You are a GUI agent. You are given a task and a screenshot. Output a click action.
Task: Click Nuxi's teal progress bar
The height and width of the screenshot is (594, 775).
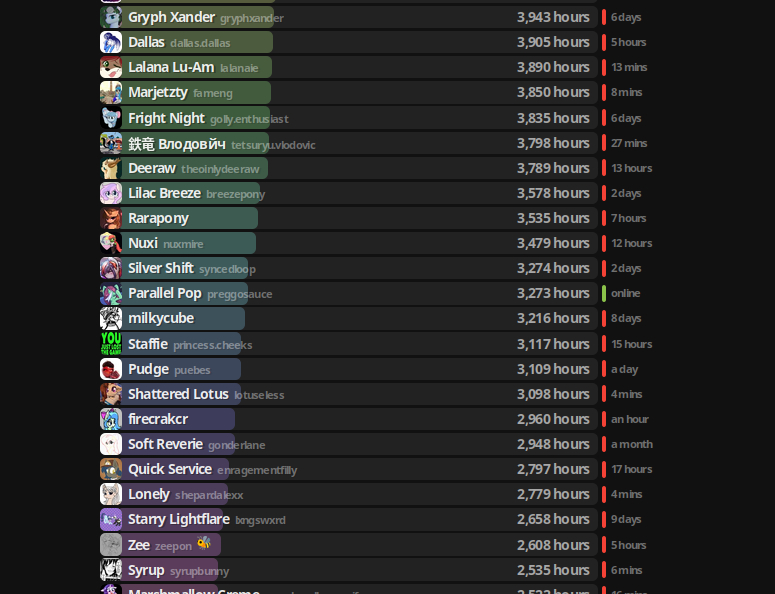(x=188, y=243)
